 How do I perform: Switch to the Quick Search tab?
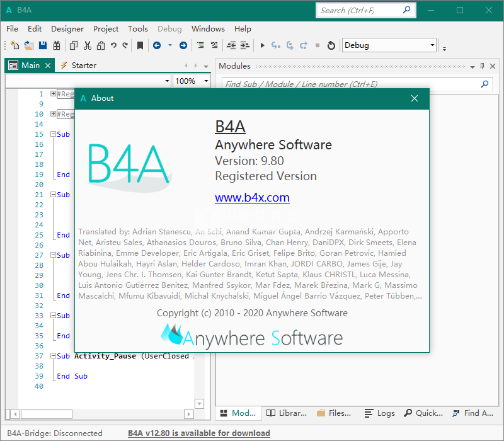click(x=423, y=413)
